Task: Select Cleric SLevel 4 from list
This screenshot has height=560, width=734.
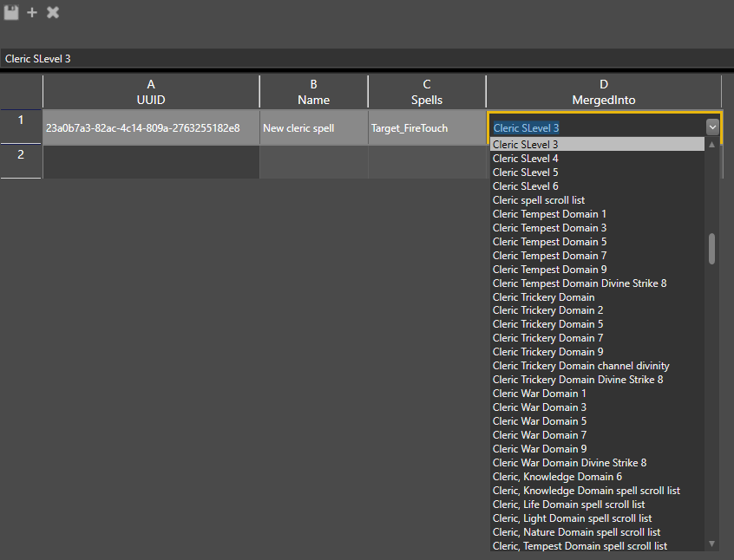Action: 525,159
